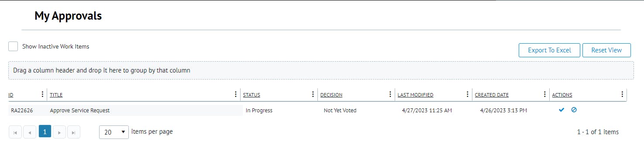Go to the first page arrow
The image size is (644, 163).
pos(15,132)
